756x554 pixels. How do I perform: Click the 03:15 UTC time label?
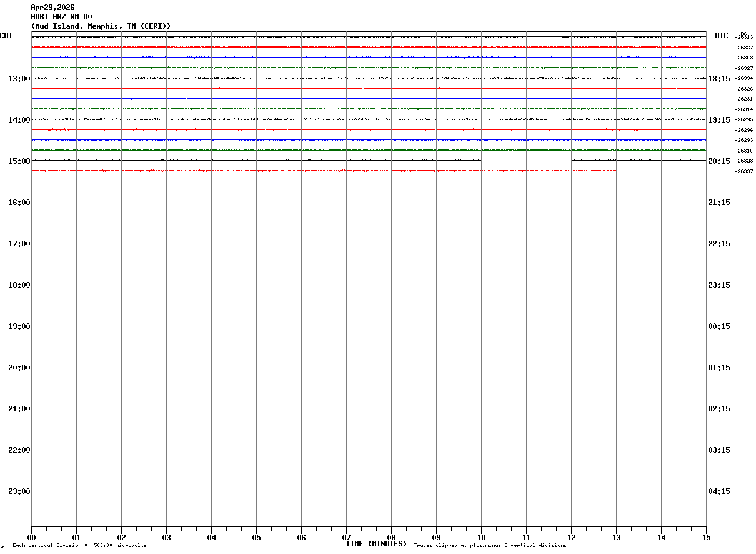[719, 450]
